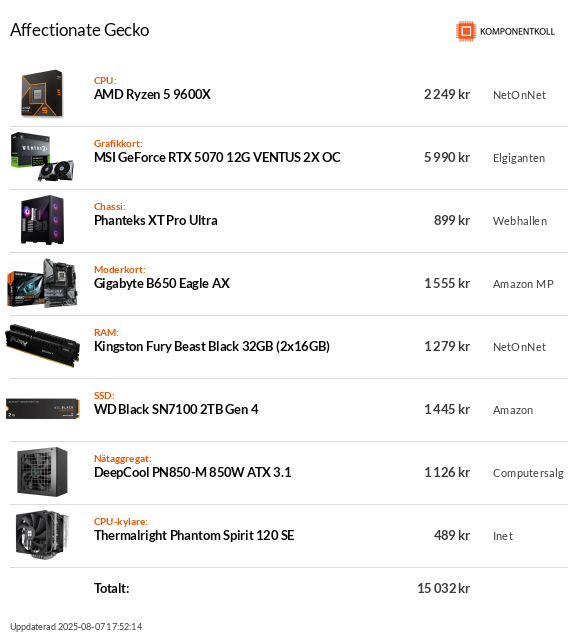
Task: Open the Gigabyte B650 Eagle AX link
Action: (162, 283)
